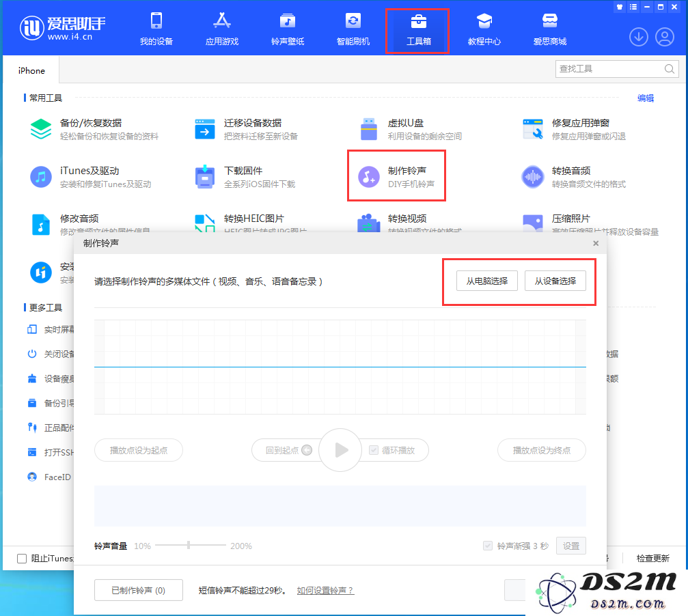Select the iPhone device tab
This screenshot has width=688, height=616.
(x=31, y=70)
